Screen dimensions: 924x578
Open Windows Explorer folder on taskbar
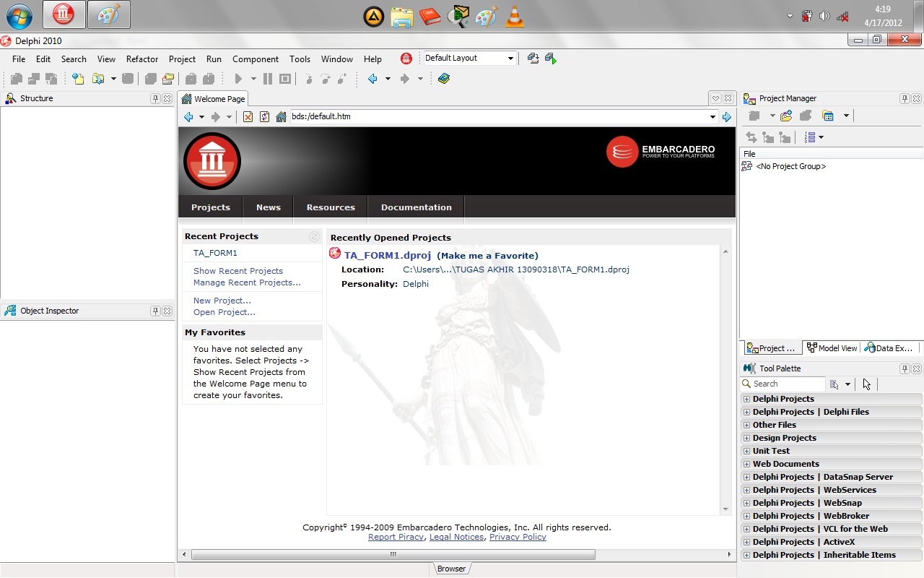[401, 16]
